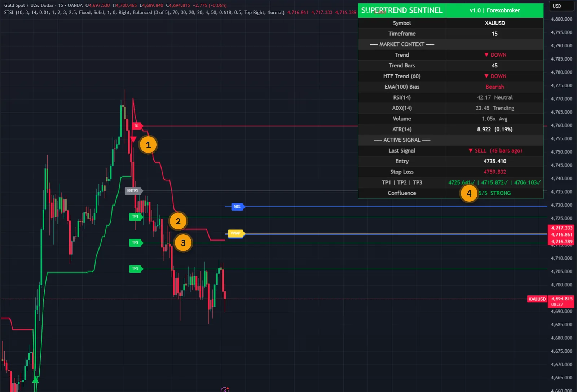Click the ATR(14) row label
Image resolution: width=577 pixels, height=392 pixels.
pos(402,129)
